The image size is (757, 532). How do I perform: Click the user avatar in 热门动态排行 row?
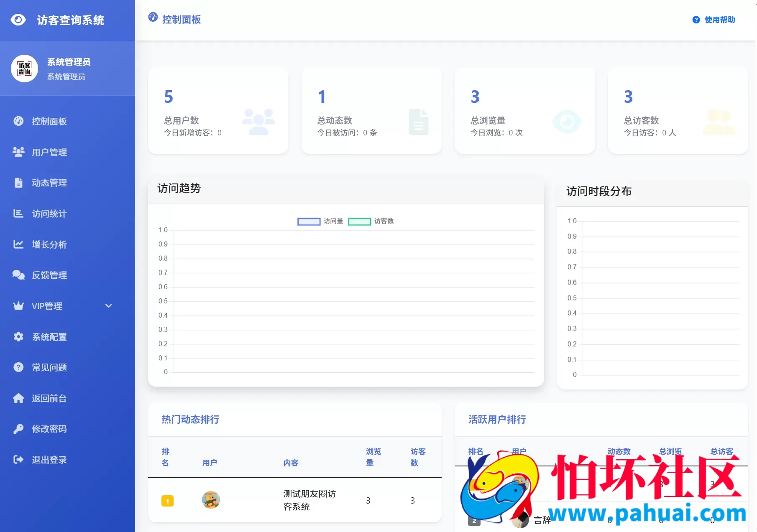point(211,500)
